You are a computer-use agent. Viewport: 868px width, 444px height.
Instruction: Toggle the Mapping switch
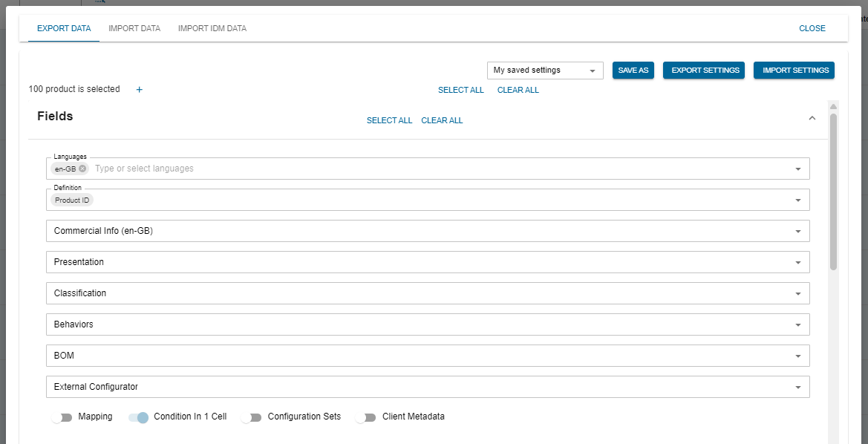62,417
